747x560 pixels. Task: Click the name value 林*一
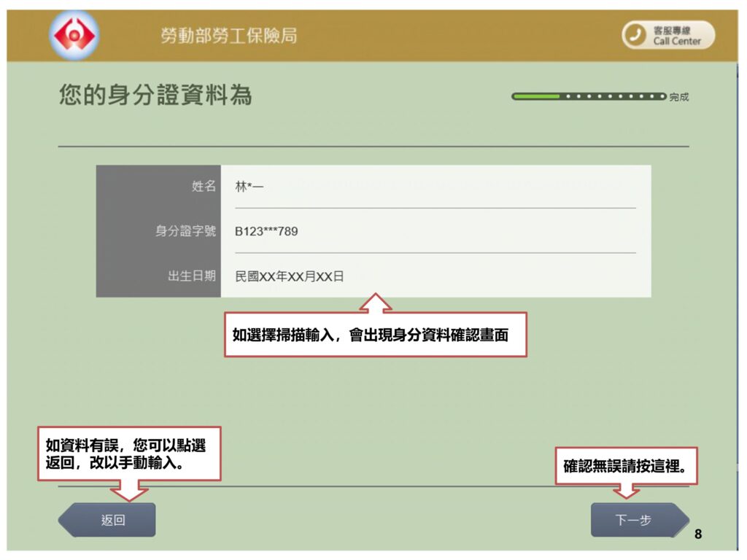tap(249, 187)
